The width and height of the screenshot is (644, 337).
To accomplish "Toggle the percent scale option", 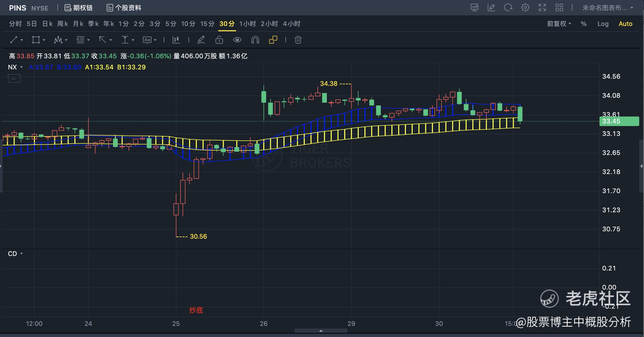I will pos(584,24).
